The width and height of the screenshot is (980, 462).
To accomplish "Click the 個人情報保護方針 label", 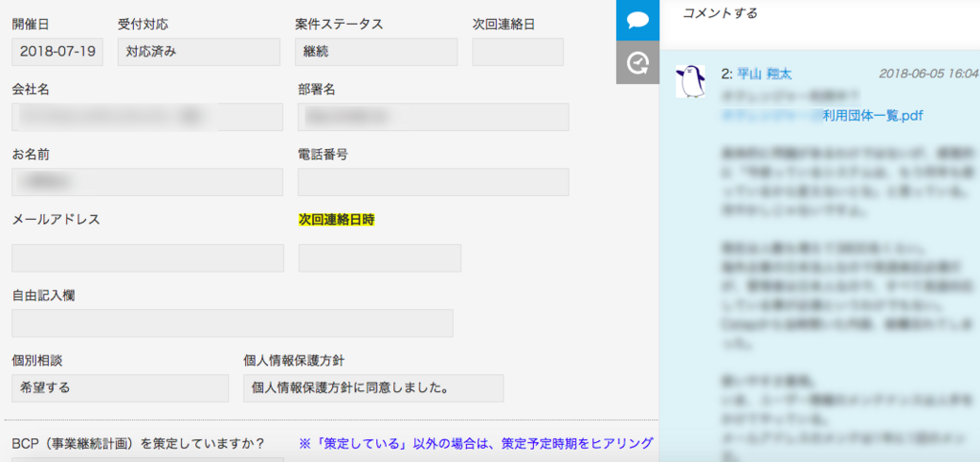I will pos(293,361).
